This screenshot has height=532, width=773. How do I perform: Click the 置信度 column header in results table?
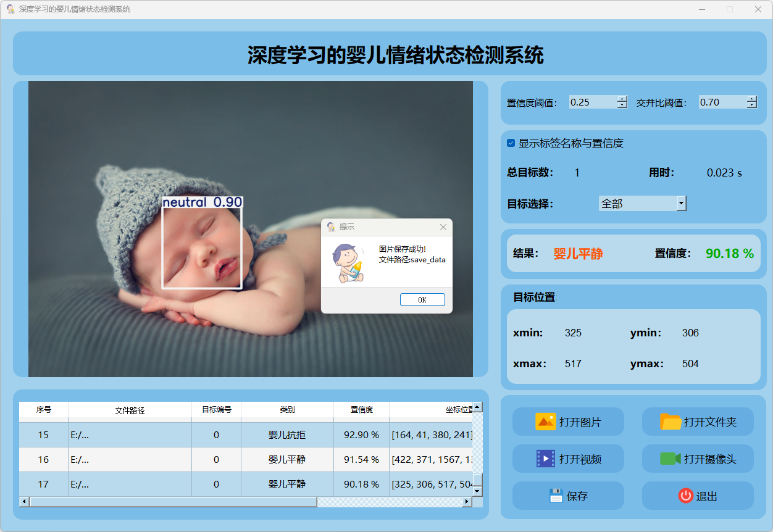tap(361, 410)
